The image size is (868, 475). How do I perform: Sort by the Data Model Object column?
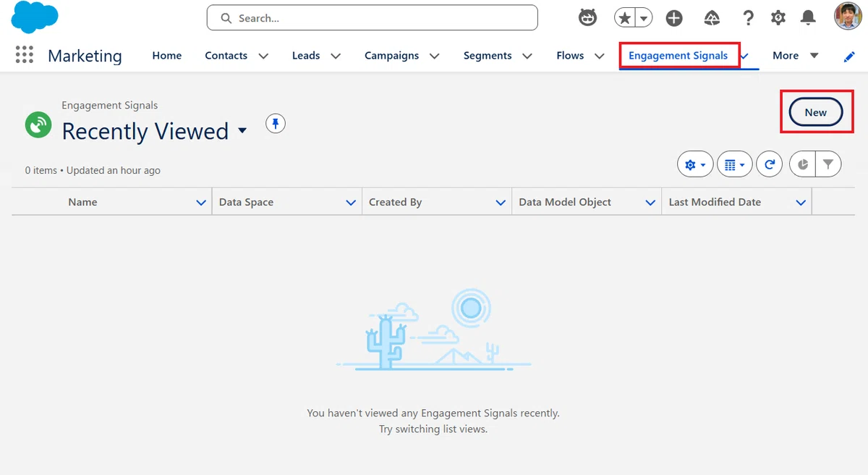[565, 202]
